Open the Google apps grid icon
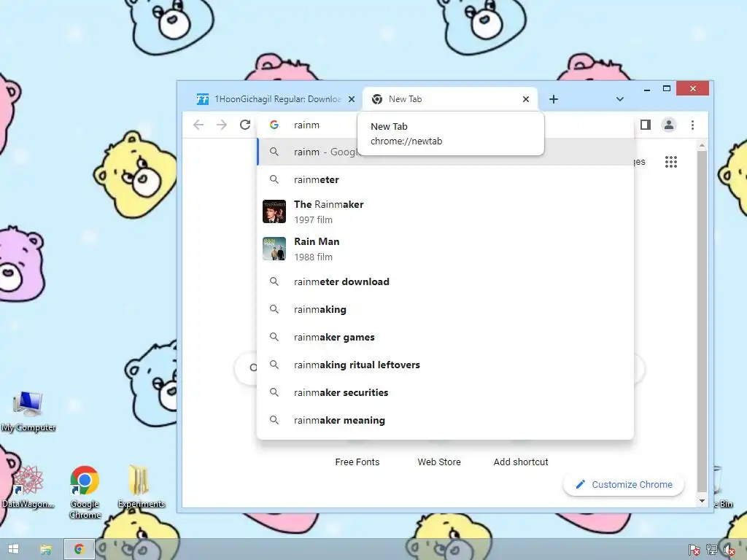Viewport: 747px width, 560px height. coord(671,162)
